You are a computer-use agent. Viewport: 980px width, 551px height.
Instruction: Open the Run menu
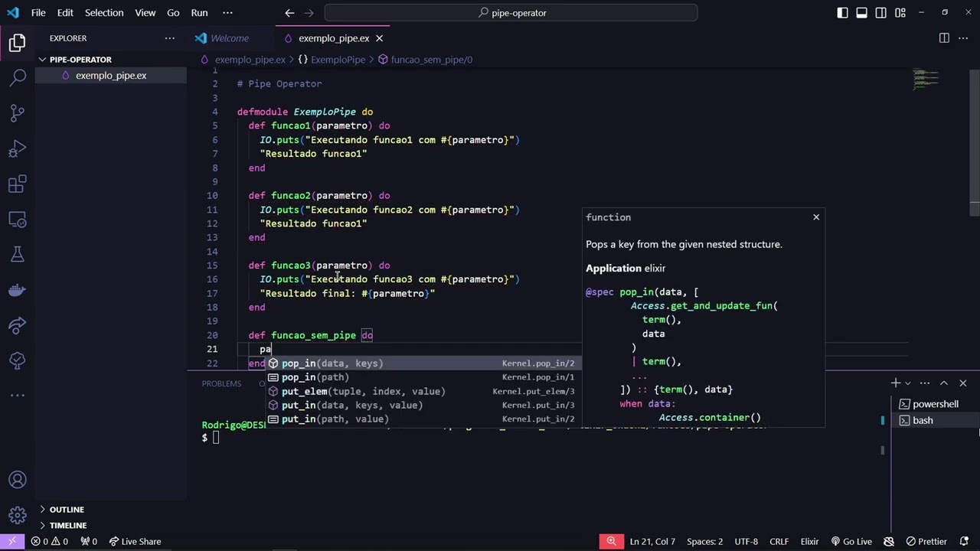point(199,12)
